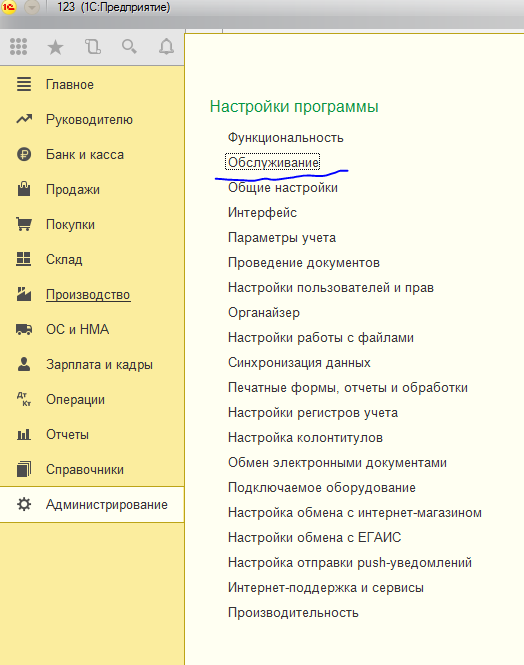Open Проведение документов settings

tap(304, 263)
